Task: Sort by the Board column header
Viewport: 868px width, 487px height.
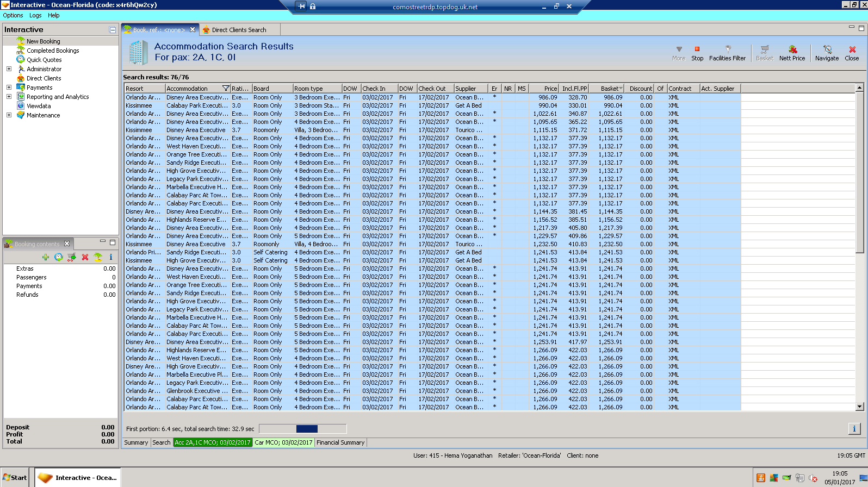Action: [272, 89]
